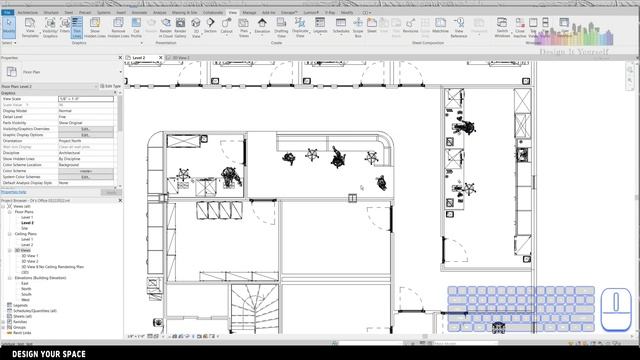Collapse the Floor Plans node
Image resolution: width=640 pixels, height=360 pixels.
coord(10,212)
